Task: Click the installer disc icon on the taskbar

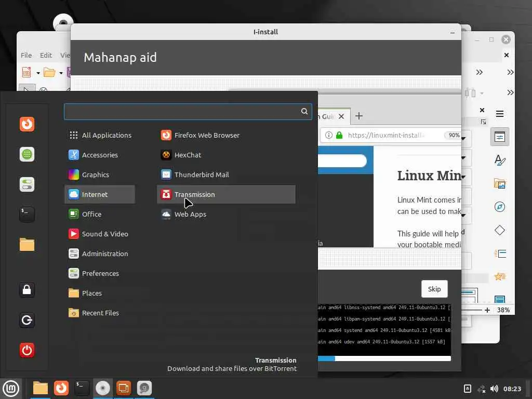Action: tap(102, 388)
